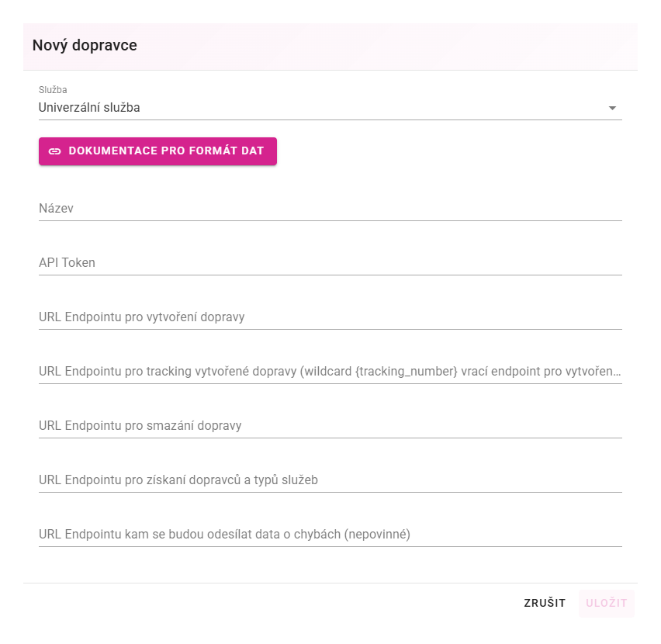
Task: Click the Nový dopravce dialog title
Action: click(85, 46)
